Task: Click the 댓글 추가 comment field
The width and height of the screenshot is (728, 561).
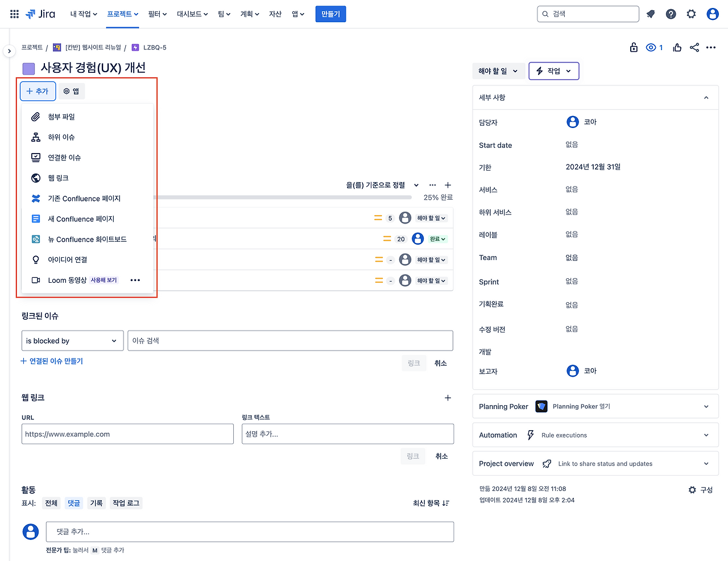Action: (250, 531)
